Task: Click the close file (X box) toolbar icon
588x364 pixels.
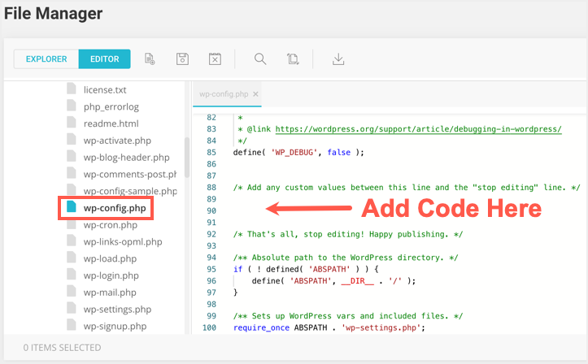Action: pyautogui.click(x=215, y=58)
